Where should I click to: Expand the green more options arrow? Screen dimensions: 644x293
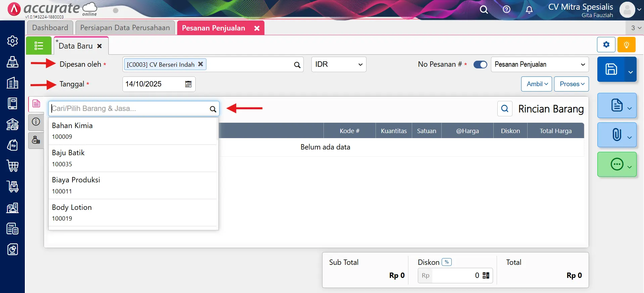630,167
